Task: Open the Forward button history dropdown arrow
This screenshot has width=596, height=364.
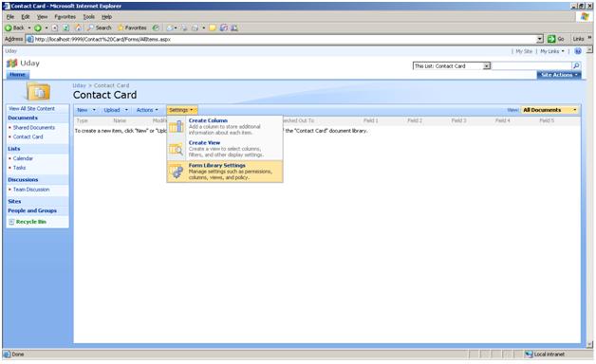Action: coord(47,27)
